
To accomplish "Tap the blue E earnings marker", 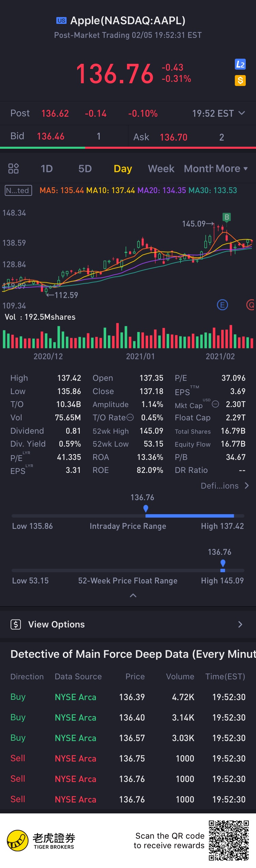I will (222, 305).
